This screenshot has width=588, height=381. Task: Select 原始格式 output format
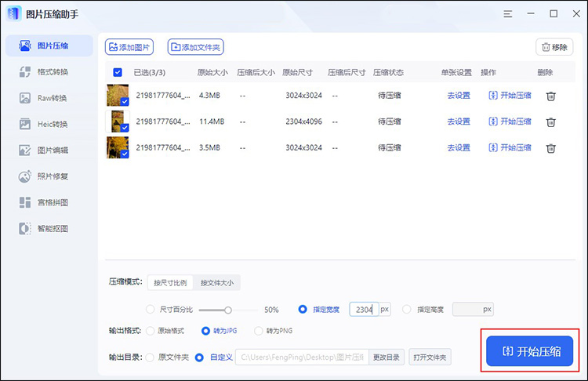tap(150, 331)
